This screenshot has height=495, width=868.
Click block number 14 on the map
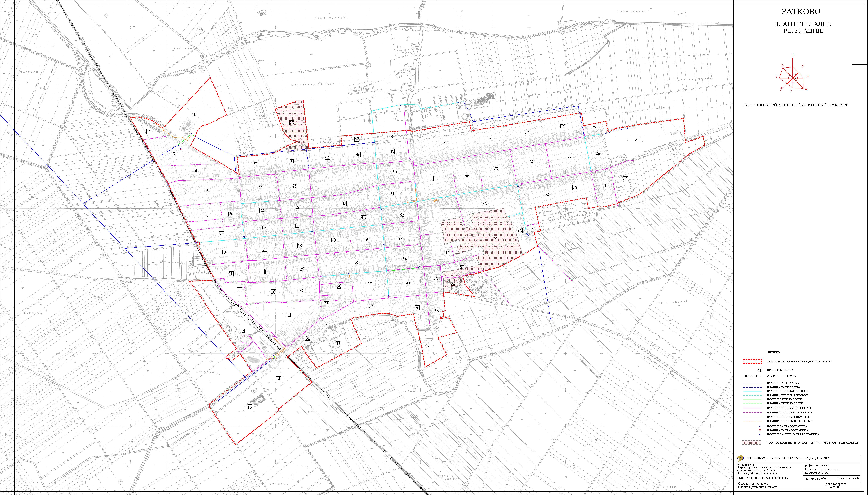278,379
